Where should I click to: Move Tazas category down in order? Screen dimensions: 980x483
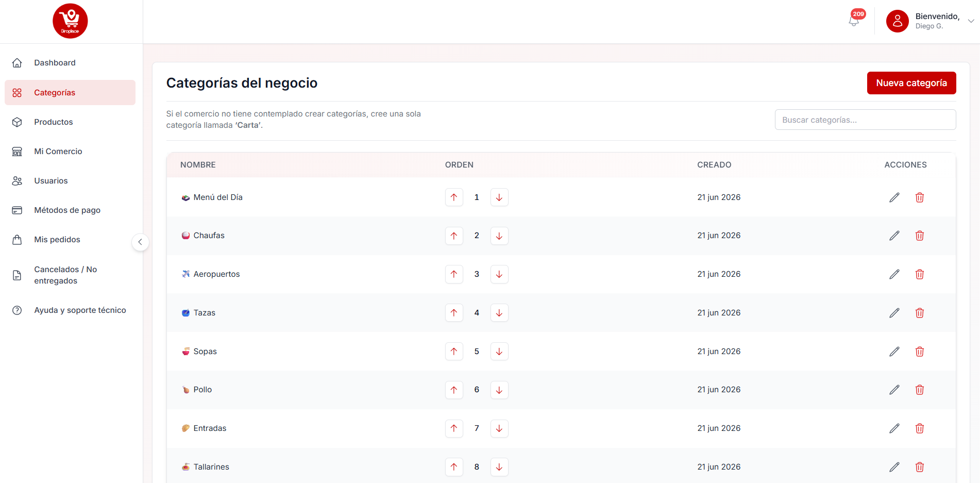tap(499, 313)
